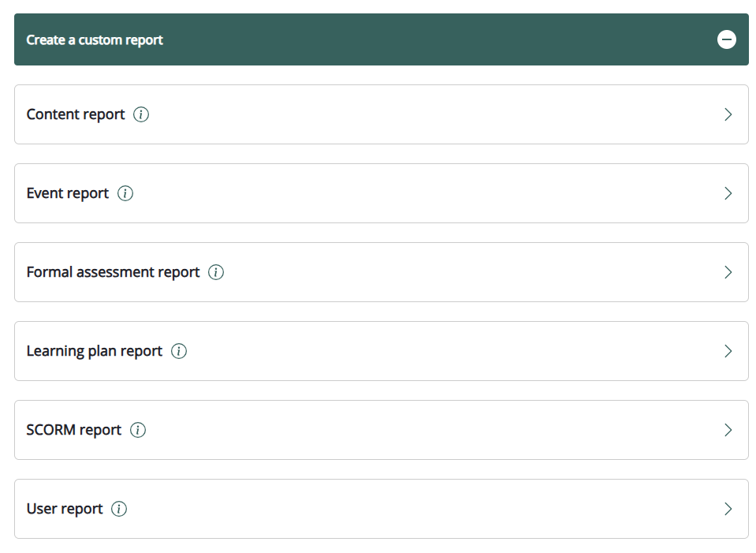Show info for Formal assessment report
756x553 pixels.
216,272
